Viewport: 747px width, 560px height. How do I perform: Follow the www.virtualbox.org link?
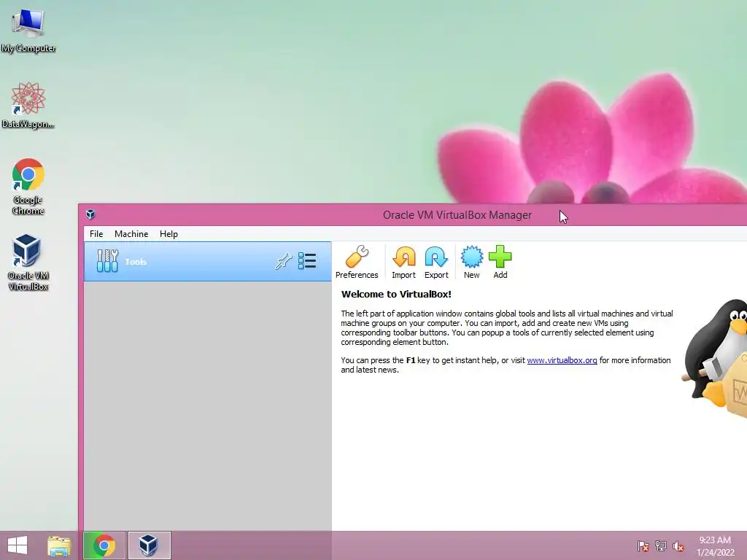(x=562, y=360)
